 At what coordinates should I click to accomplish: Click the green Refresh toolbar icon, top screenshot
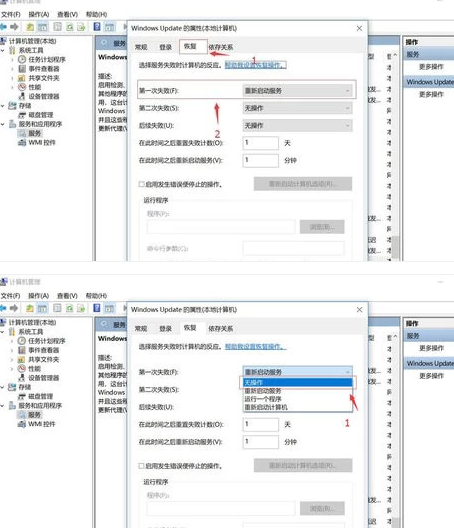point(70,27)
